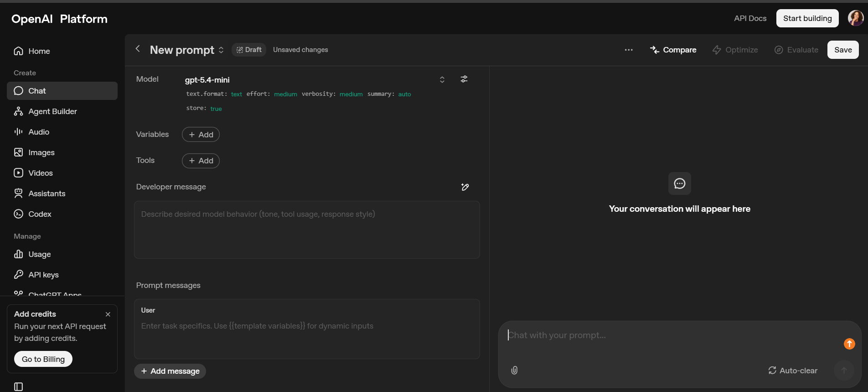Click the send message arrow button
This screenshot has height=392, width=868.
coord(844,370)
